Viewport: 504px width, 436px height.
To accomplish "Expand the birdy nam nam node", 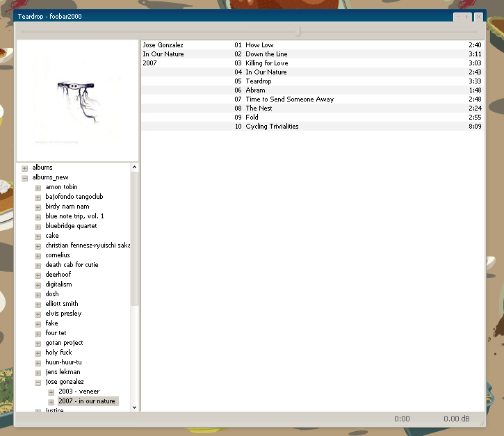I will point(38,207).
